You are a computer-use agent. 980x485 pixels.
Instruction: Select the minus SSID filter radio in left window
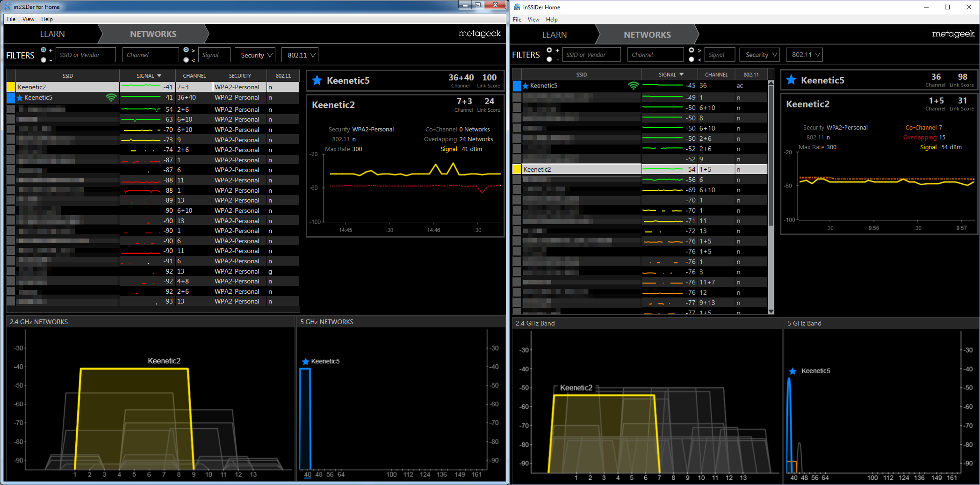point(43,60)
